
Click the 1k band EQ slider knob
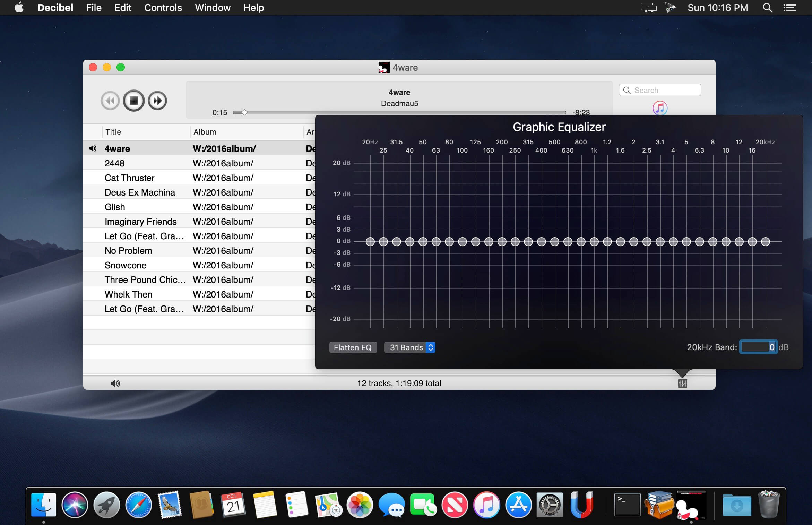pos(594,241)
